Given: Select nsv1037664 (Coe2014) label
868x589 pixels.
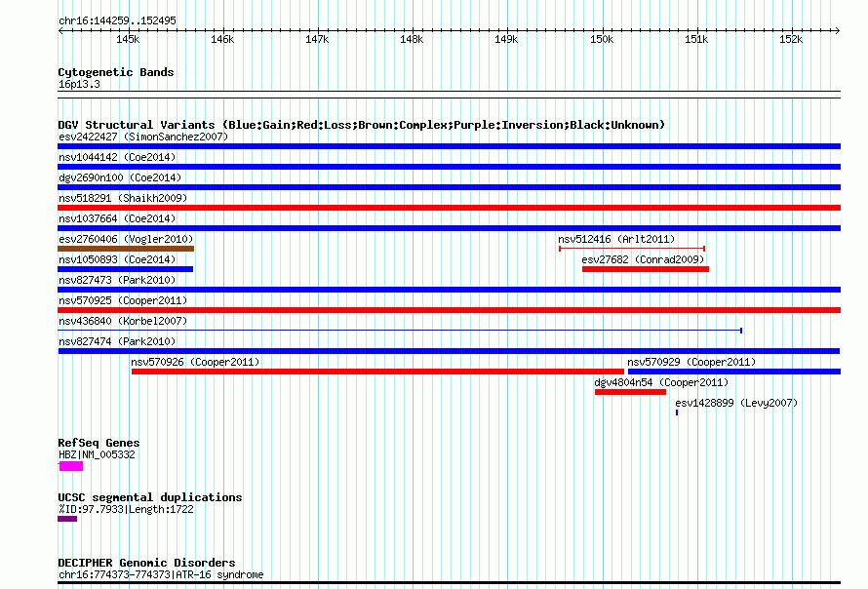Looking at the screenshot, I should click(x=117, y=218).
